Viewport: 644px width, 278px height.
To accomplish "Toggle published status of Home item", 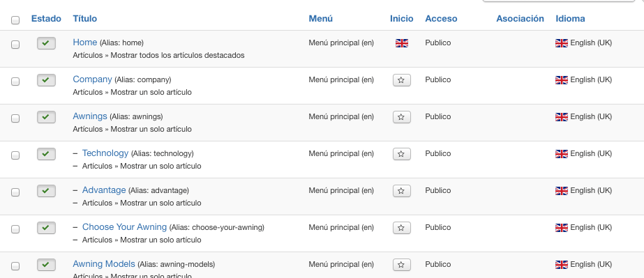I will click(x=46, y=43).
